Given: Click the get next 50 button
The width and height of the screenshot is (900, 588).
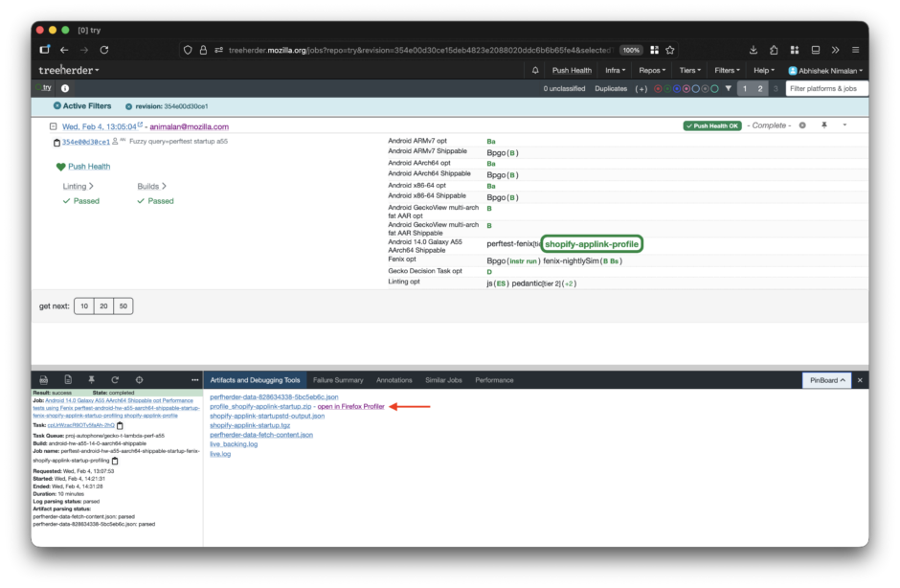Looking at the screenshot, I should pyautogui.click(x=124, y=306).
